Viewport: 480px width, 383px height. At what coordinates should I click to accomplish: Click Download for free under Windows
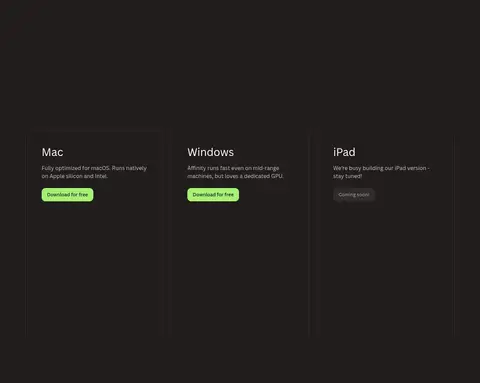[213, 195]
